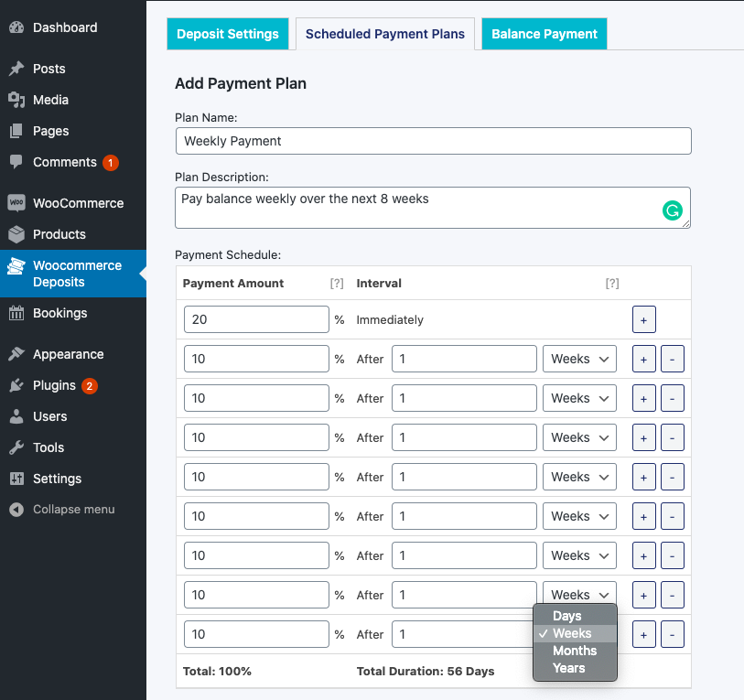Open the Weeks dropdown in fourth After row
Image resolution: width=744 pixels, height=700 pixels.
(579, 477)
